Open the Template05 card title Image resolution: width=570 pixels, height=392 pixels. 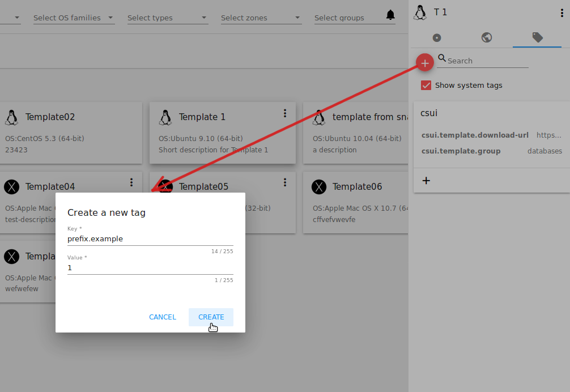point(203,187)
